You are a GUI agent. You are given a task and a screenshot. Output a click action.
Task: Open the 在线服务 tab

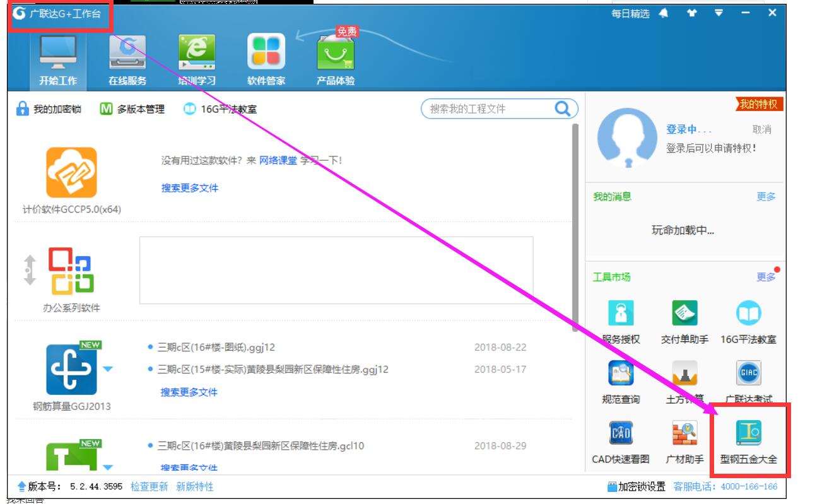coord(127,61)
